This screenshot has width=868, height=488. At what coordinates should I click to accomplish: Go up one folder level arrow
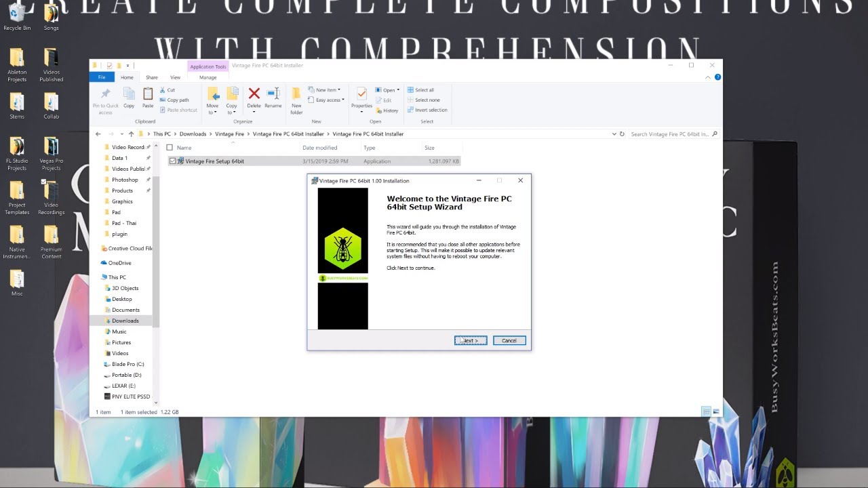[131, 134]
